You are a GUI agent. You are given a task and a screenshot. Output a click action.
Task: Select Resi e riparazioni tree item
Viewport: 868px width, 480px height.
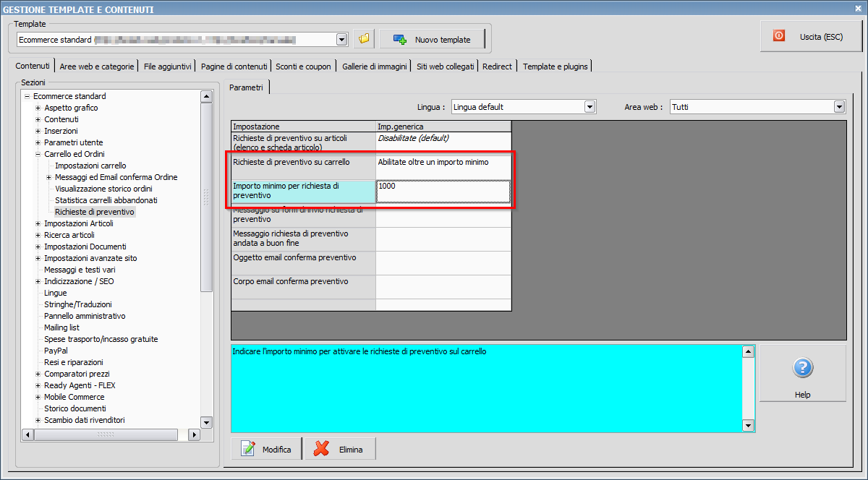coord(73,362)
